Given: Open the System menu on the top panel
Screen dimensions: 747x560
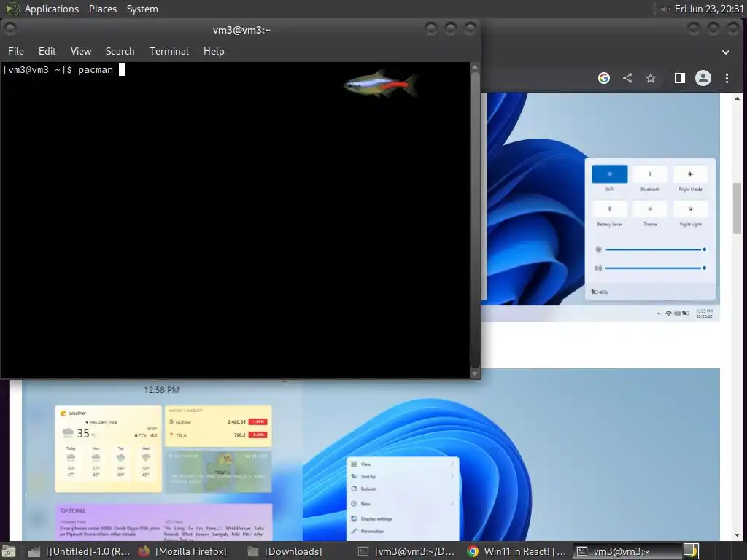Looking at the screenshot, I should click(x=142, y=9).
